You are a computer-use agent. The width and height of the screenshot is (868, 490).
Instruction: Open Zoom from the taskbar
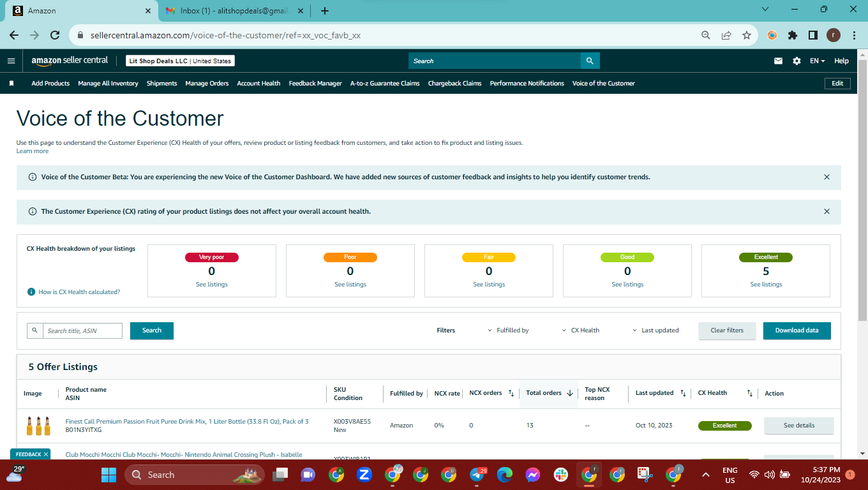pos(364,475)
